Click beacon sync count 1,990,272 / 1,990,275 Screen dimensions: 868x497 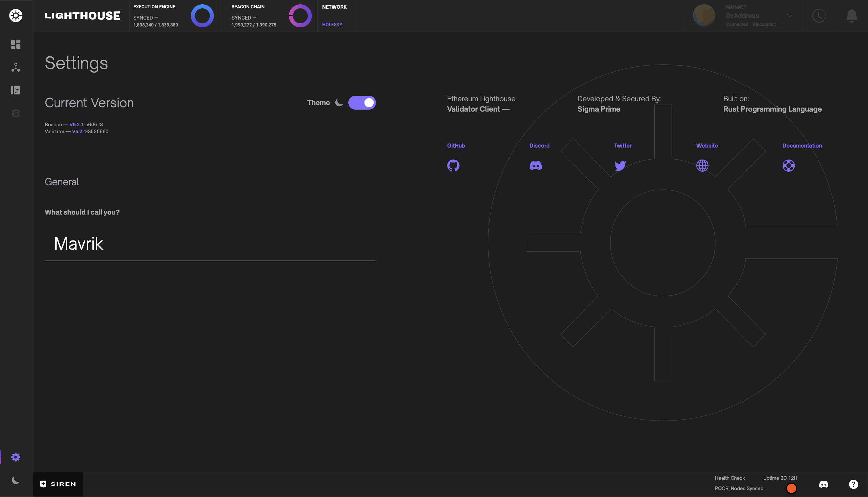[x=254, y=25]
